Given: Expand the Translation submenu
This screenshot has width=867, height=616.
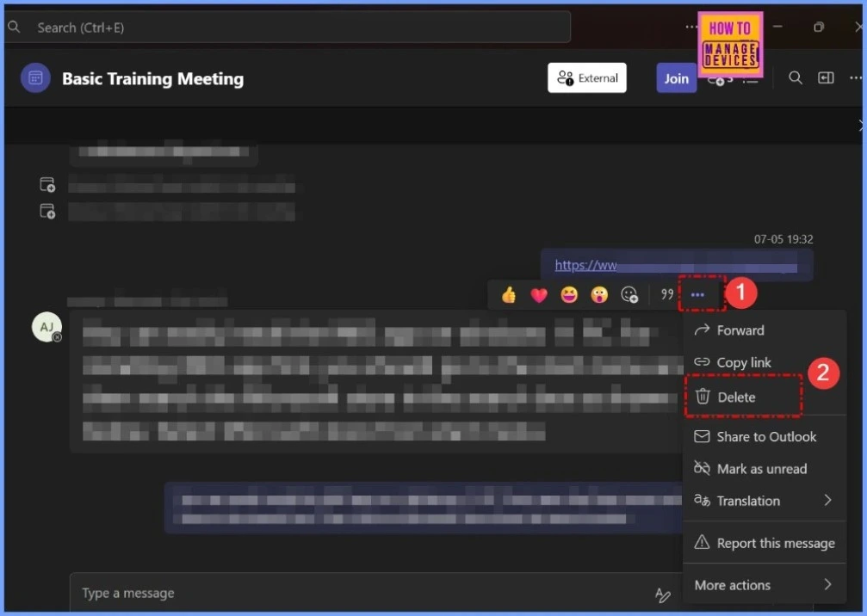Looking at the screenshot, I should pyautogui.click(x=765, y=501).
